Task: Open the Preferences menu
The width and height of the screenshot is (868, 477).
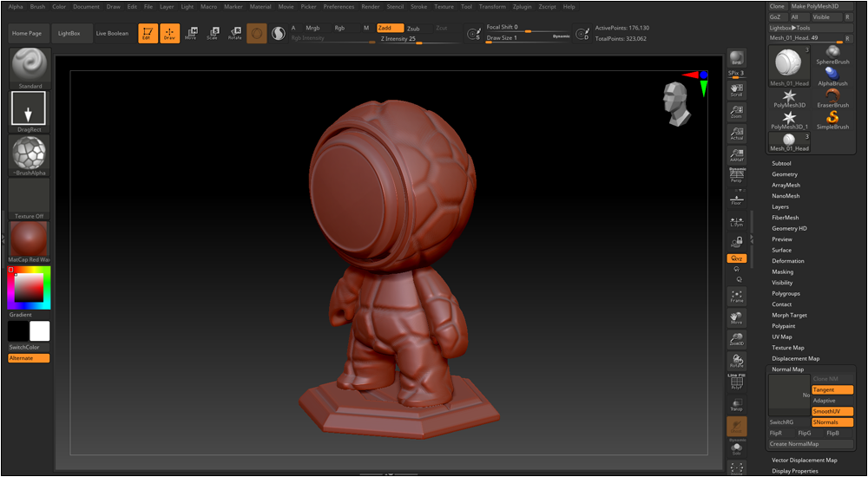Action: [x=339, y=6]
